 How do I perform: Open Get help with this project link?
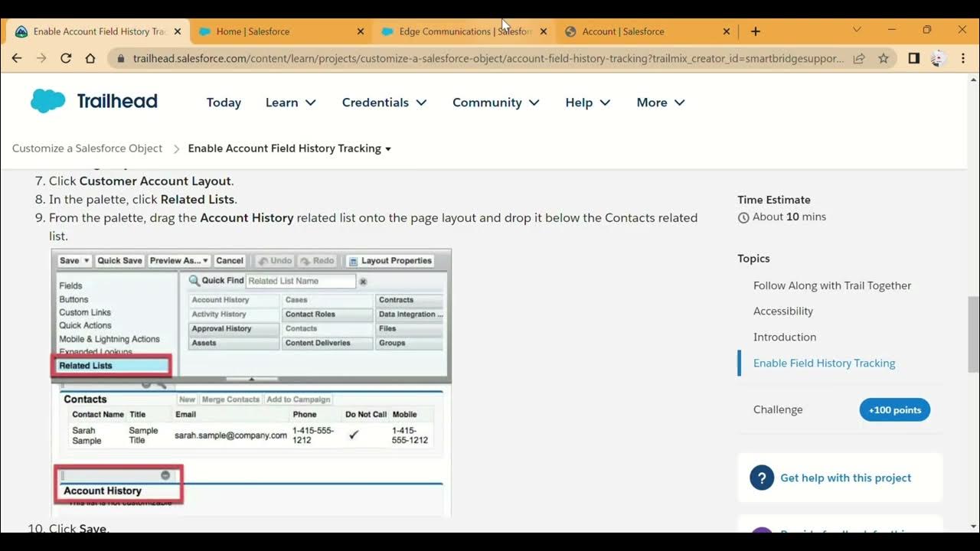pos(846,478)
